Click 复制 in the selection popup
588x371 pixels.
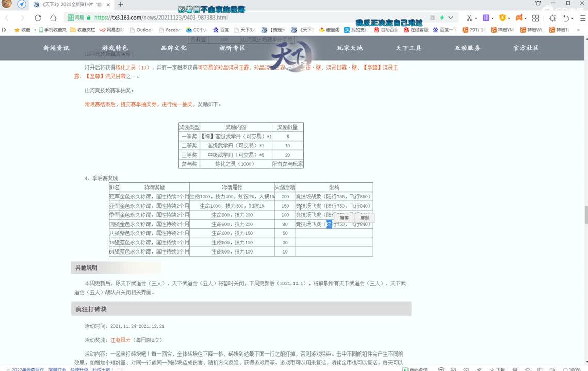pos(365,218)
